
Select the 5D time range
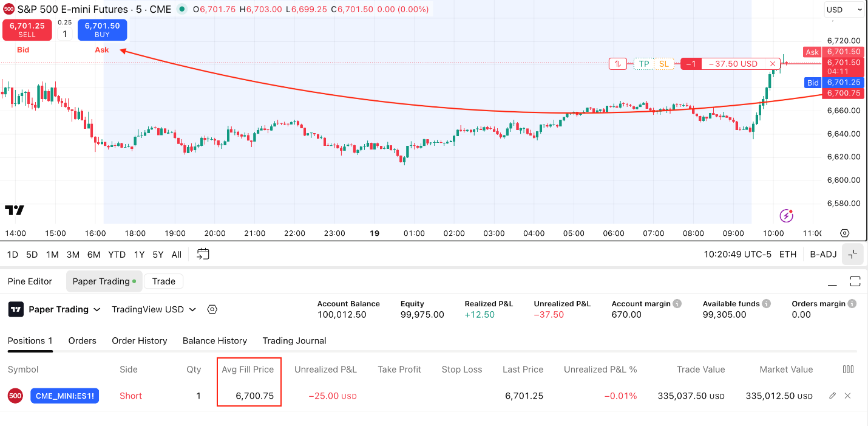coord(32,255)
